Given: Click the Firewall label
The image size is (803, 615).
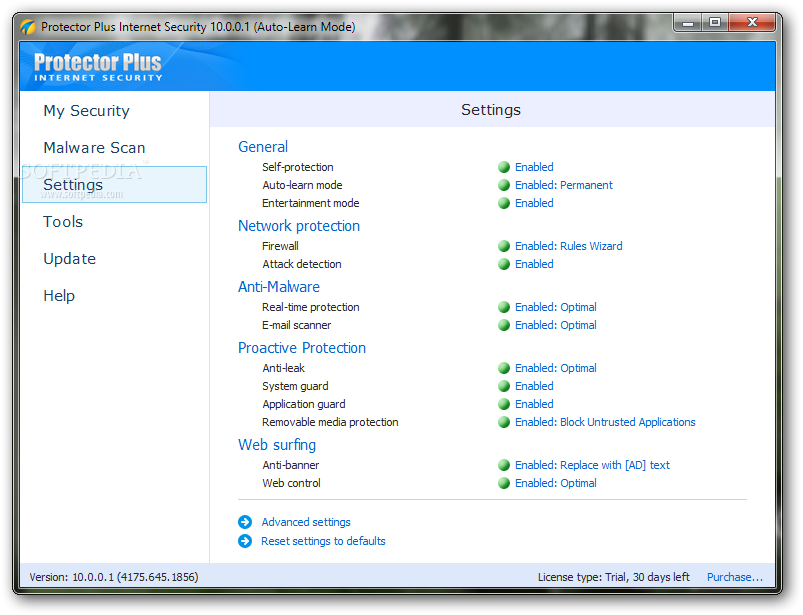Looking at the screenshot, I should pos(280,246).
